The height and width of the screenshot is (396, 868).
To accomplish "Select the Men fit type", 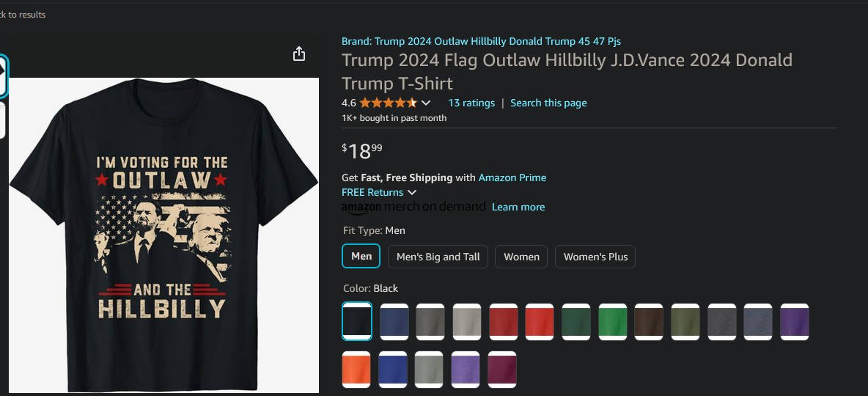I will coord(361,257).
